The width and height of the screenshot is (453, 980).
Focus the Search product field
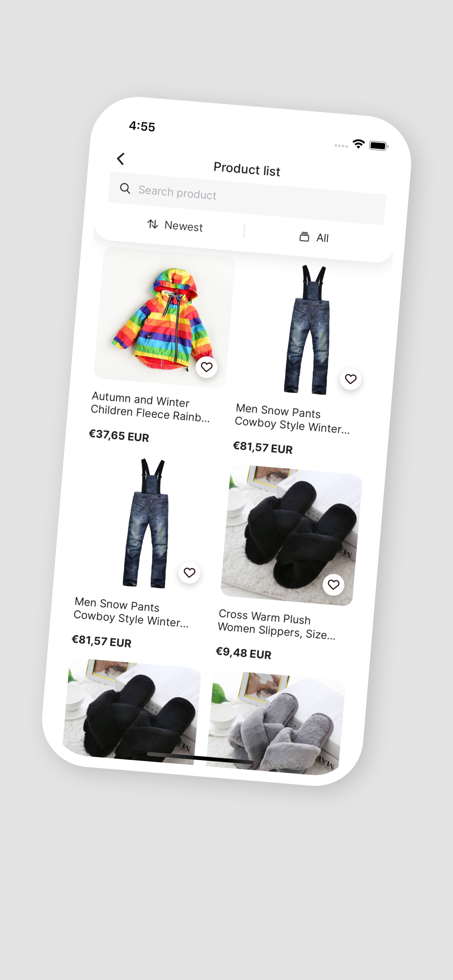click(247, 198)
